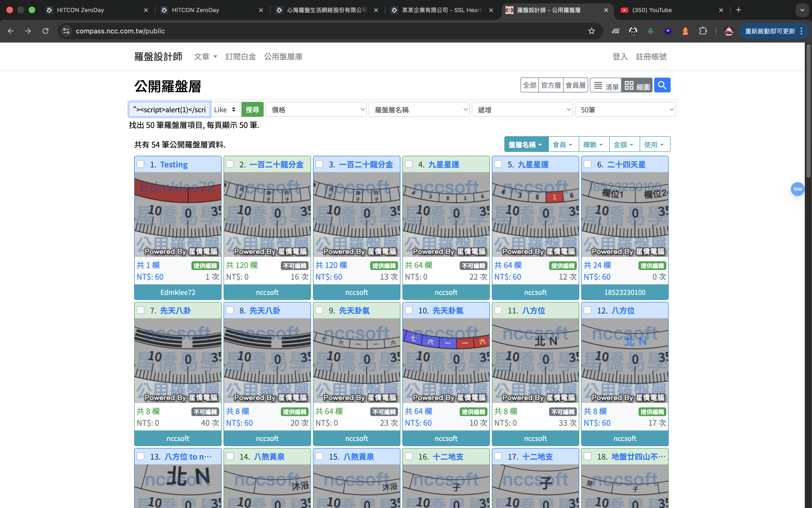
Task: Open the 價格 filter dropdown
Action: [316, 110]
